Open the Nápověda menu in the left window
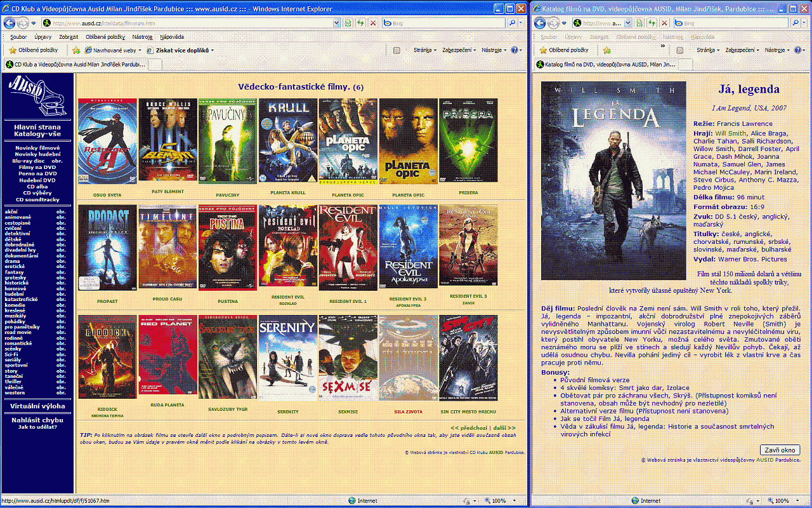 click(172, 37)
